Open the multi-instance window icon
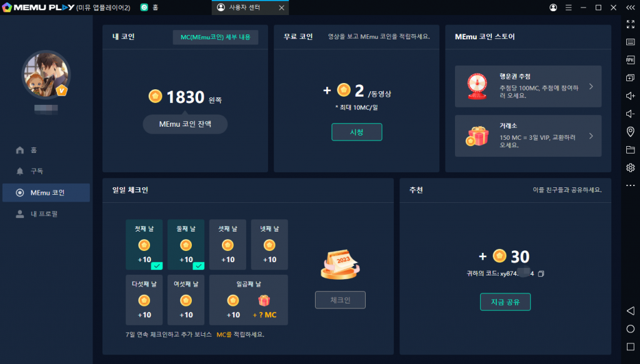 click(x=630, y=78)
